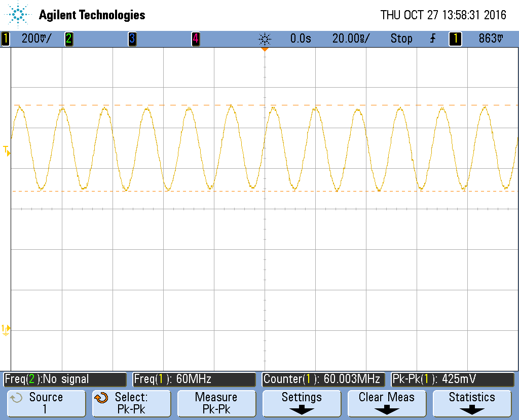
Task: Click the 863mV trigger level value
Action: coord(491,39)
